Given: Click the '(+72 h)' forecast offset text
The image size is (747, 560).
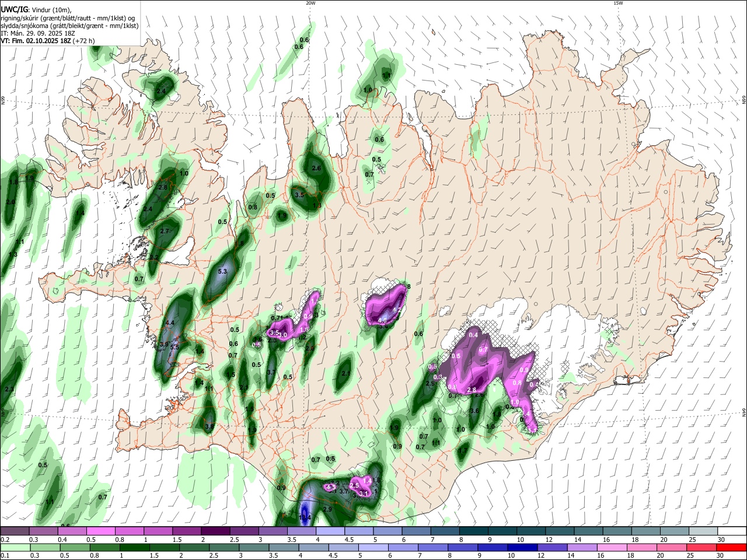Looking at the screenshot, I should pyautogui.click(x=83, y=41).
